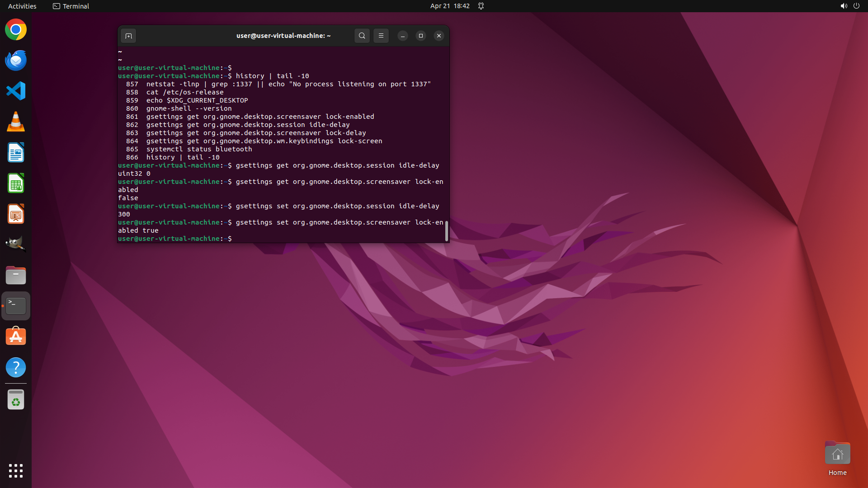Viewport: 868px width, 488px height.
Task: Open LibreOffice Impress presentation app
Action: click(16, 214)
